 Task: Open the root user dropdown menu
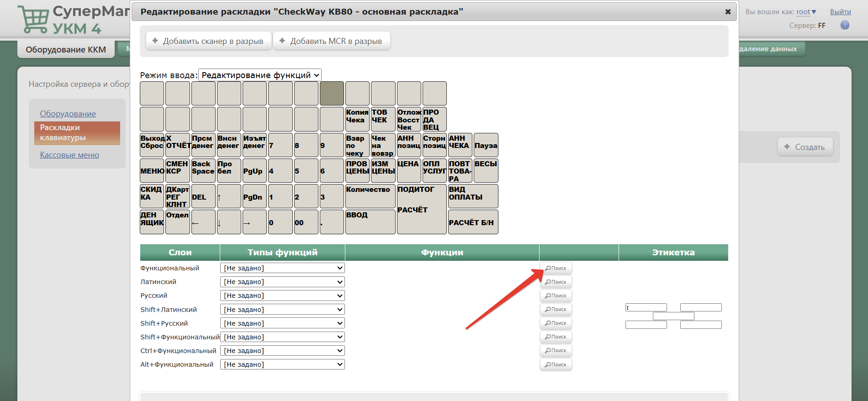pyautogui.click(x=806, y=12)
